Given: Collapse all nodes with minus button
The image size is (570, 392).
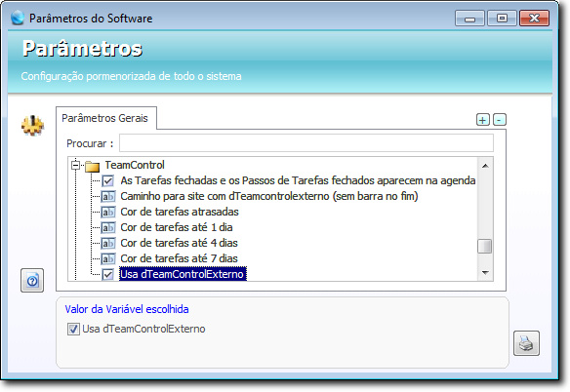Looking at the screenshot, I should tap(500, 120).
